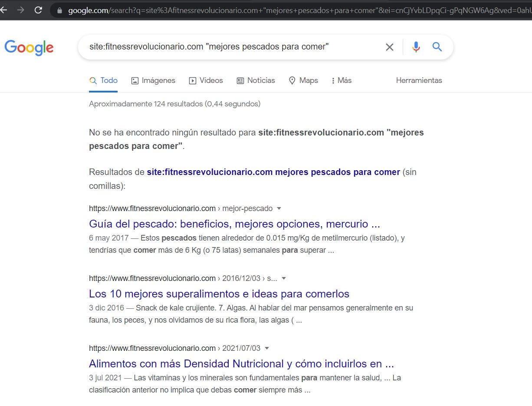Click the unquoted search suggestion link
This screenshot has height=406, width=532.
point(273,172)
